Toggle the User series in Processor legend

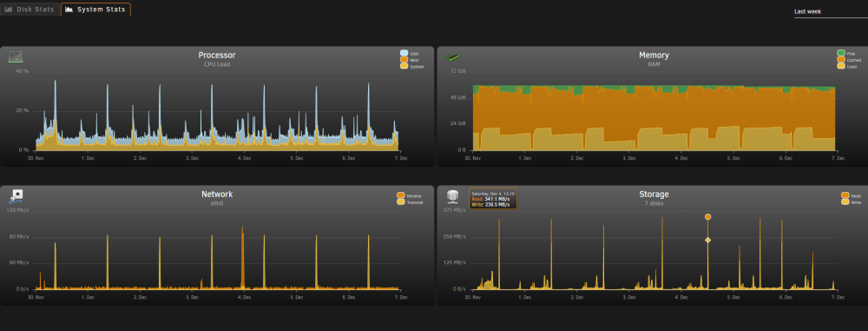(410, 54)
